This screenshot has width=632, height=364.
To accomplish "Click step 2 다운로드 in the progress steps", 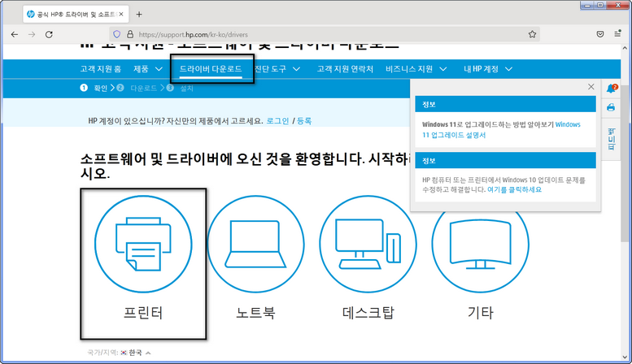I will click(x=137, y=88).
